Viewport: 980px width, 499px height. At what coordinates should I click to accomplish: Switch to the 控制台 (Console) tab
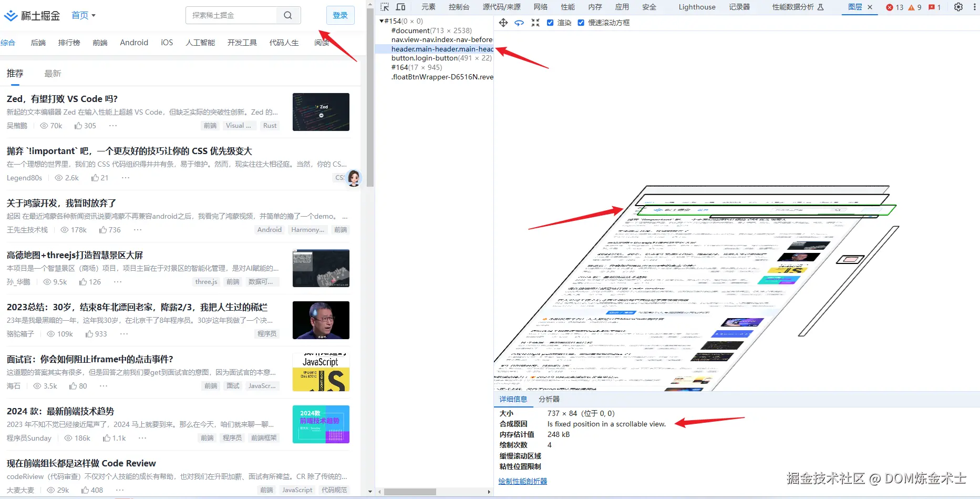point(459,7)
